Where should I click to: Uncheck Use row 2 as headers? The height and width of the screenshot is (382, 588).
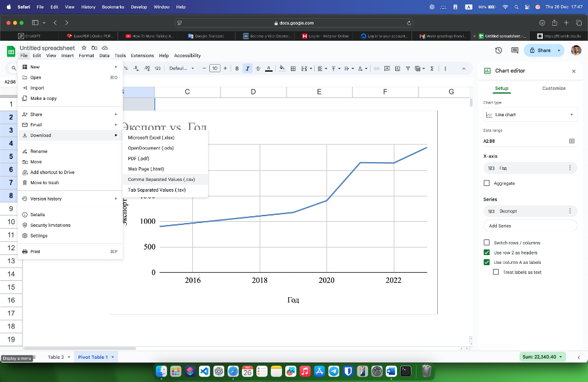[487, 253]
